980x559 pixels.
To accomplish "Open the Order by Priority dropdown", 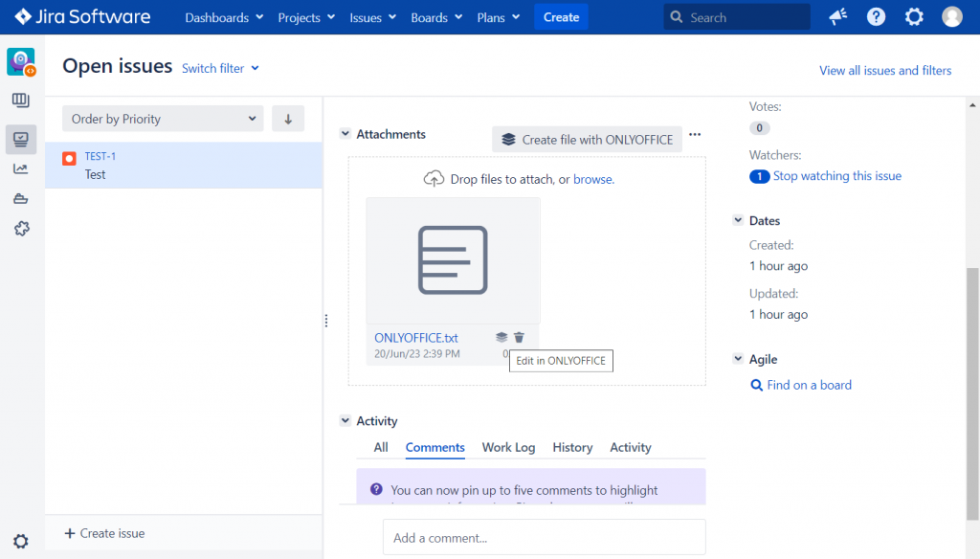I will (162, 118).
